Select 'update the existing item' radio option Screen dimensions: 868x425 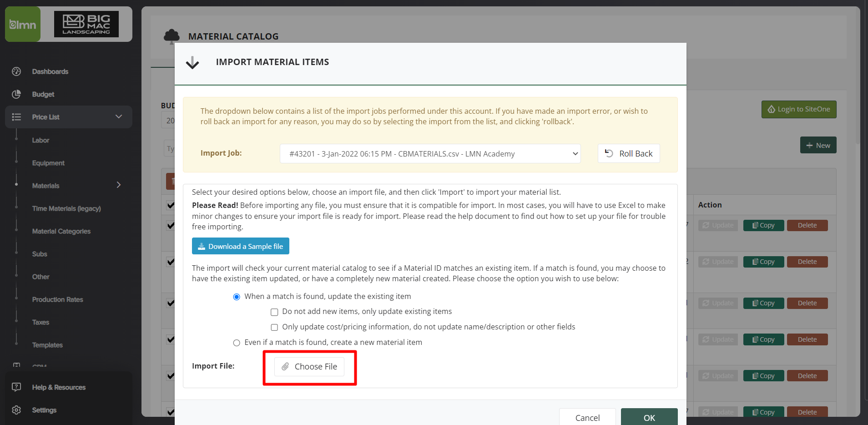(x=237, y=297)
